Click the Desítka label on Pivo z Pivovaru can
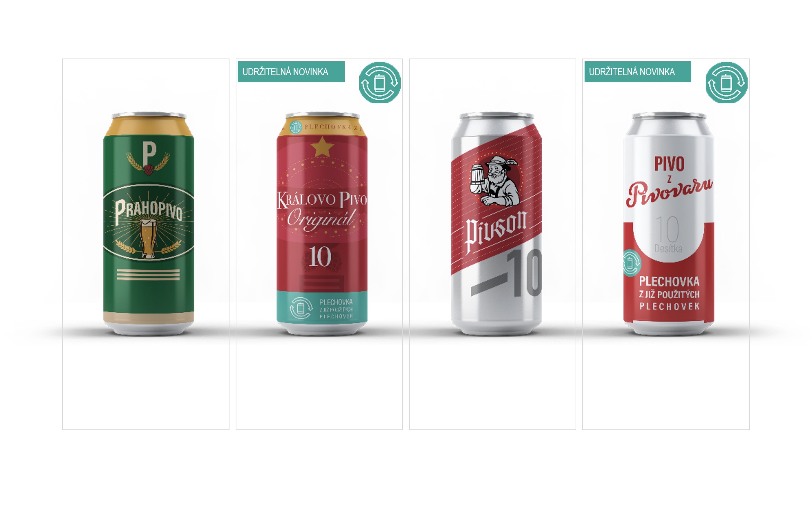This screenshot has width=812, height=508. 668,249
